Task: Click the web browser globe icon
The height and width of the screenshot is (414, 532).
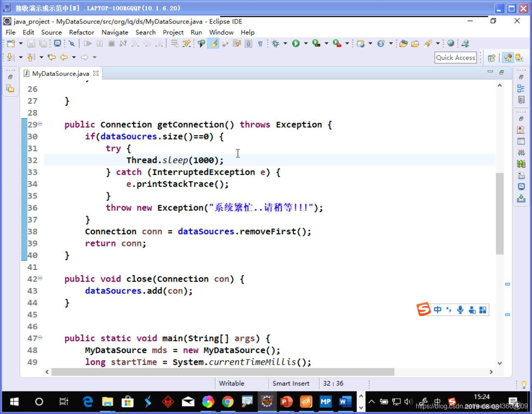Action: pyautogui.click(x=451, y=43)
